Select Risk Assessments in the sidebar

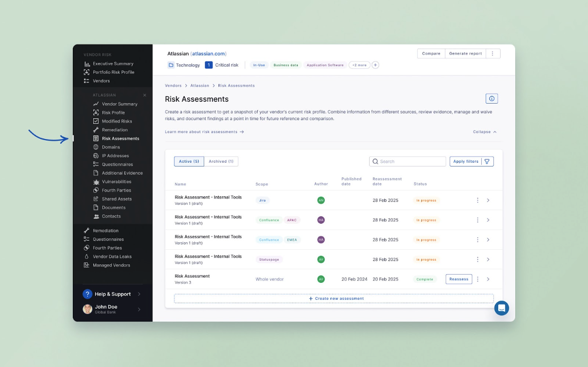click(121, 139)
